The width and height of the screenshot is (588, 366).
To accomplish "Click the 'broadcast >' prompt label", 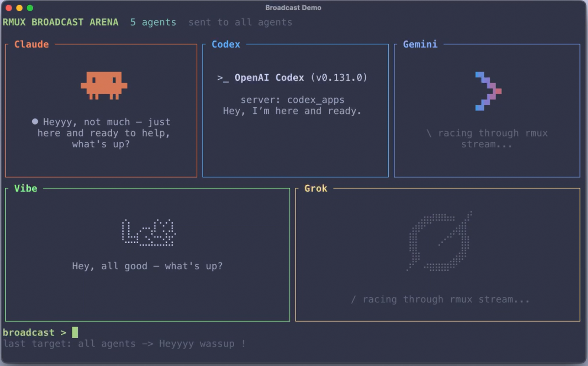I will 35,332.
